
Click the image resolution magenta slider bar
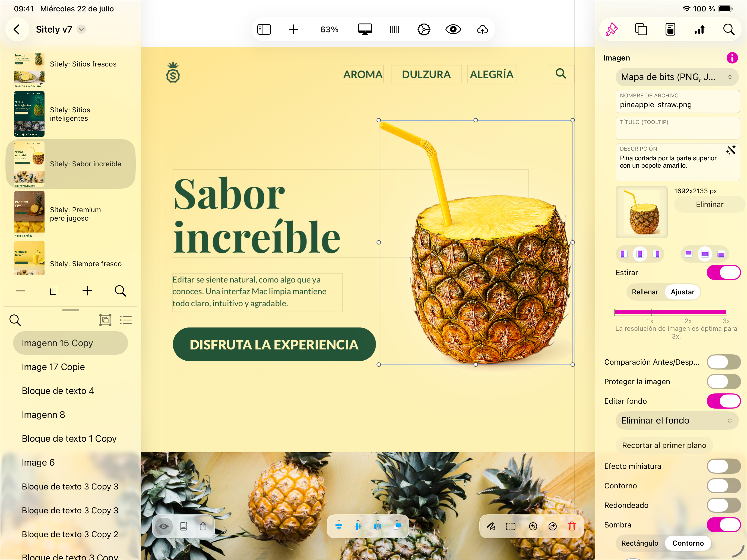670,312
